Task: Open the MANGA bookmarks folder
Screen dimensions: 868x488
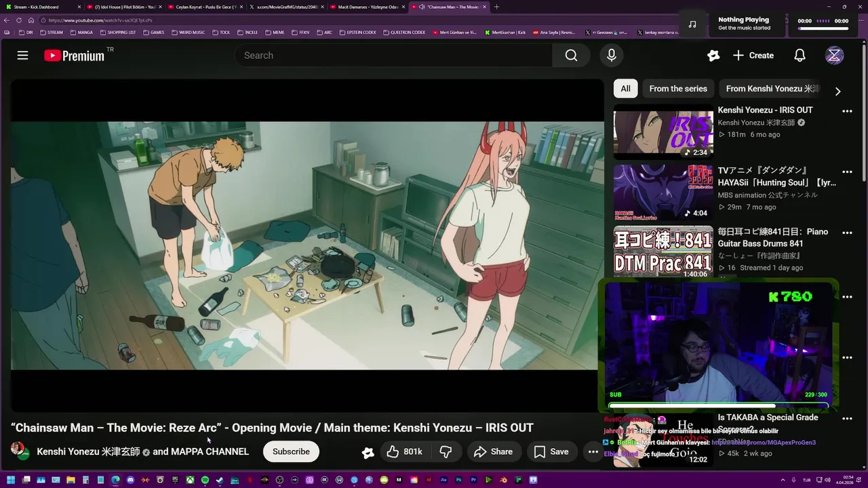Action: click(81, 33)
